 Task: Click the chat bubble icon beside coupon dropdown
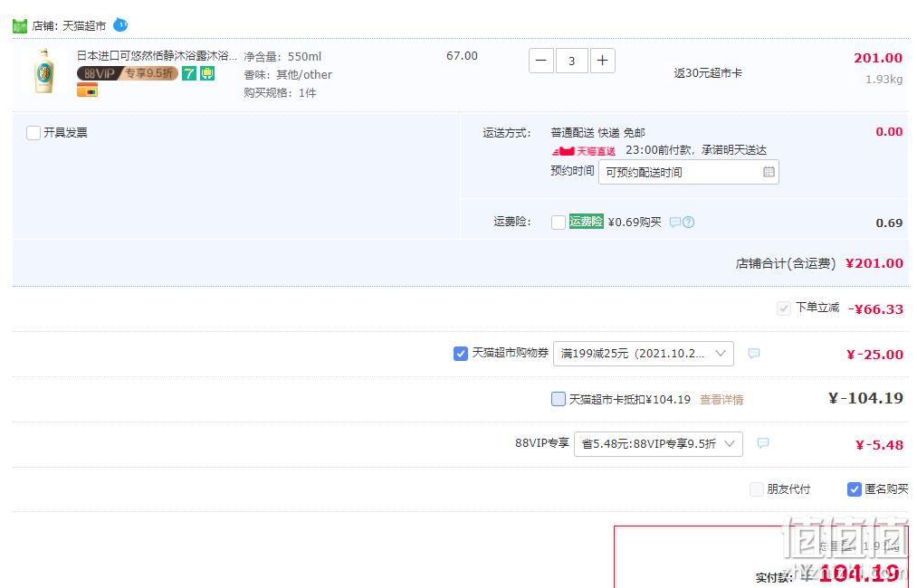coord(754,353)
